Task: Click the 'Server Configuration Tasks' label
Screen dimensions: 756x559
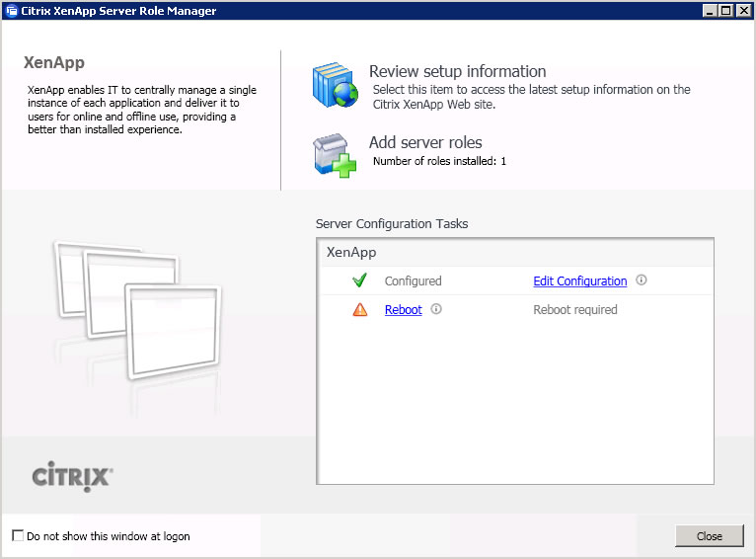Action: (x=392, y=224)
